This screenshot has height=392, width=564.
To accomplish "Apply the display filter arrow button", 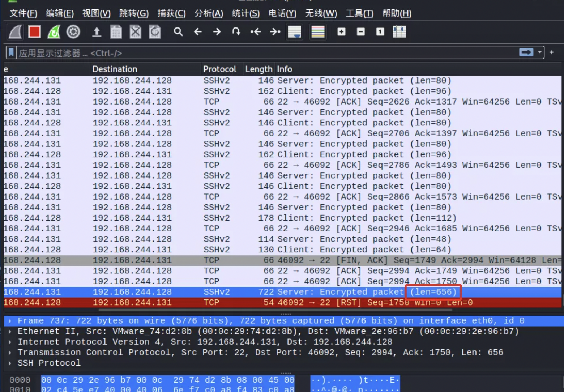I will pos(526,52).
